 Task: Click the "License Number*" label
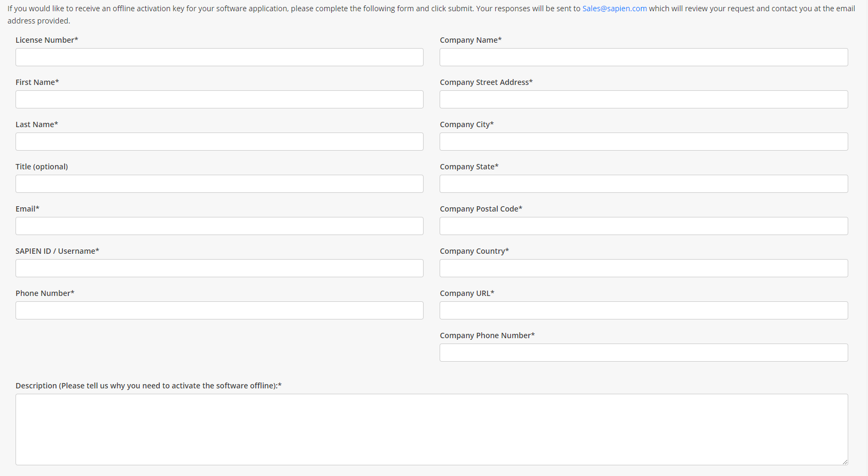[47, 40]
